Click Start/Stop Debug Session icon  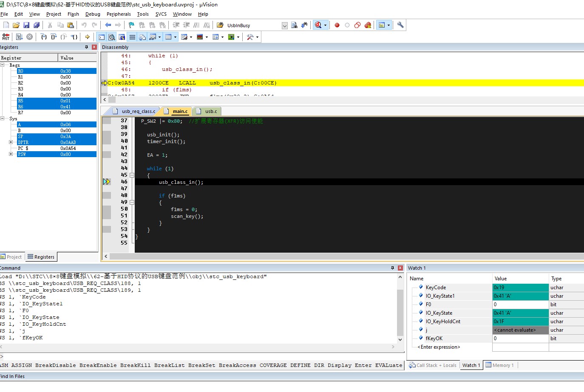[x=318, y=25]
